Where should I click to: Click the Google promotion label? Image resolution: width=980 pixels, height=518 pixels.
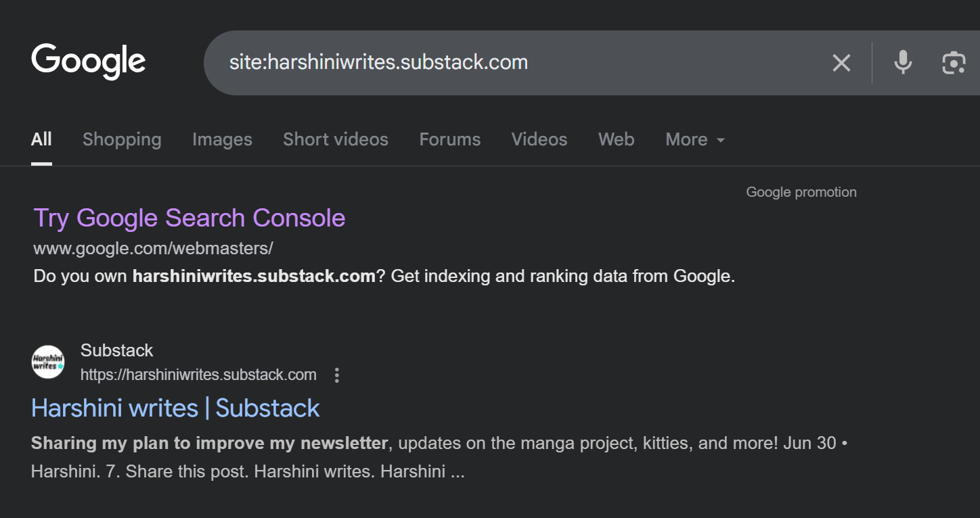click(801, 192)
